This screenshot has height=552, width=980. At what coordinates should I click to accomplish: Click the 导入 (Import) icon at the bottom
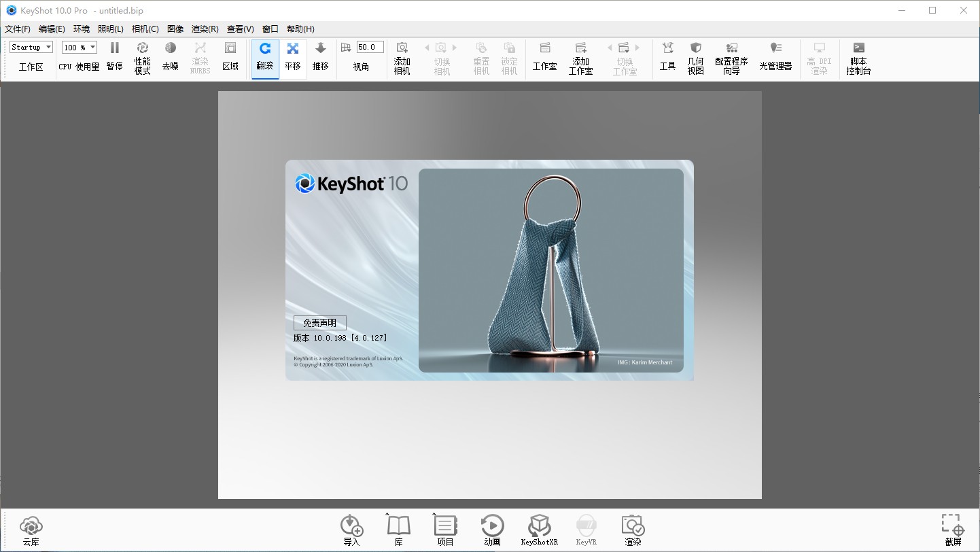(x=351, y=529)
